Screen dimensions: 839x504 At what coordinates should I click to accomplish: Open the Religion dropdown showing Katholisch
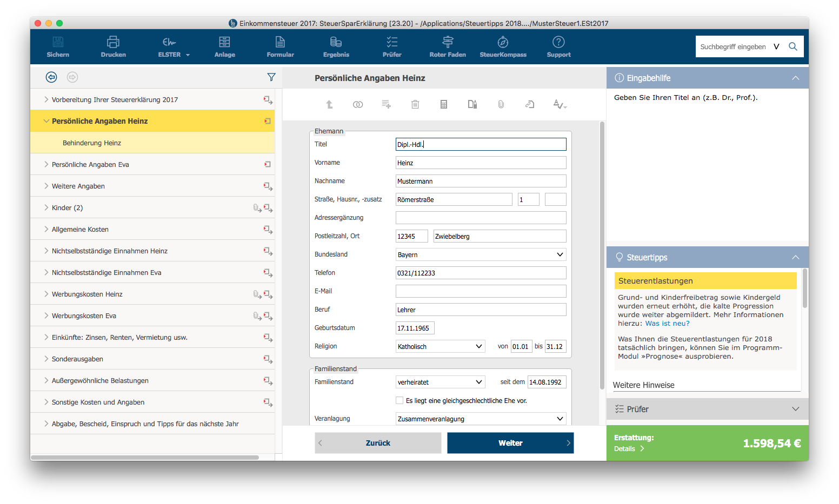[x=440, y=346]
